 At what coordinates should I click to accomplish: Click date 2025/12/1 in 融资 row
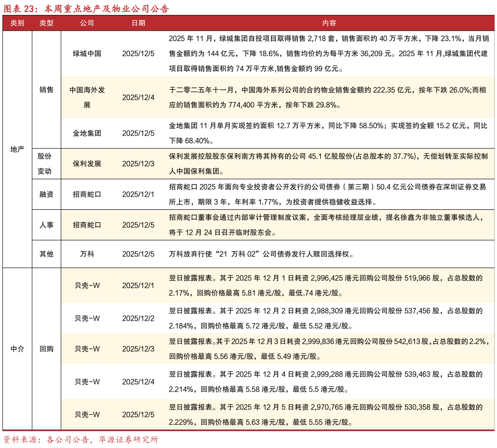(x=138, y=194)
